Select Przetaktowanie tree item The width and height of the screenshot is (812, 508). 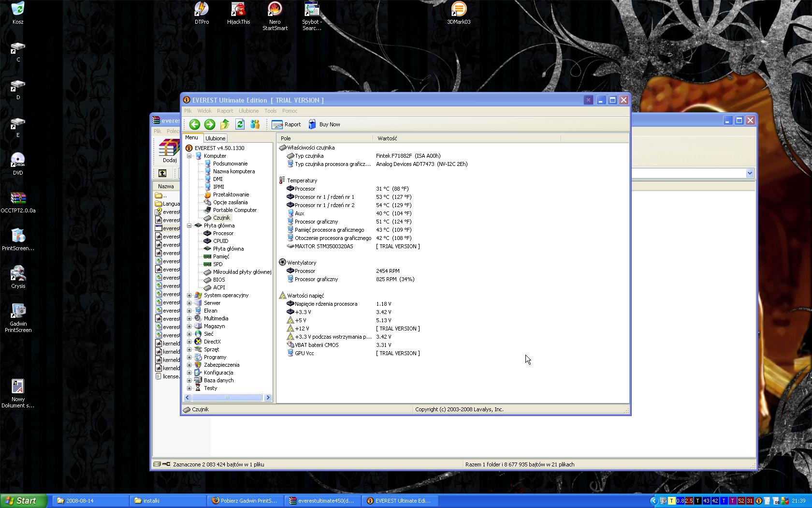[x=231, y=194]
